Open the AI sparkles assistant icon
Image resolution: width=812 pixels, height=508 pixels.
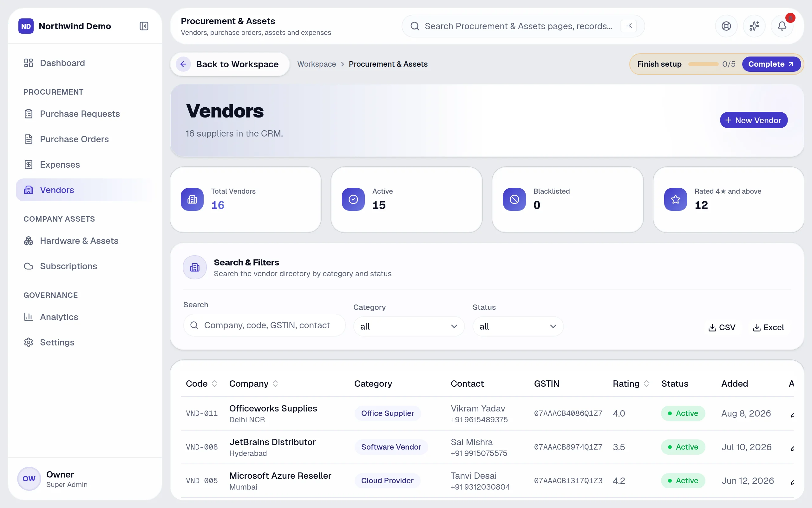click(754, 26)
